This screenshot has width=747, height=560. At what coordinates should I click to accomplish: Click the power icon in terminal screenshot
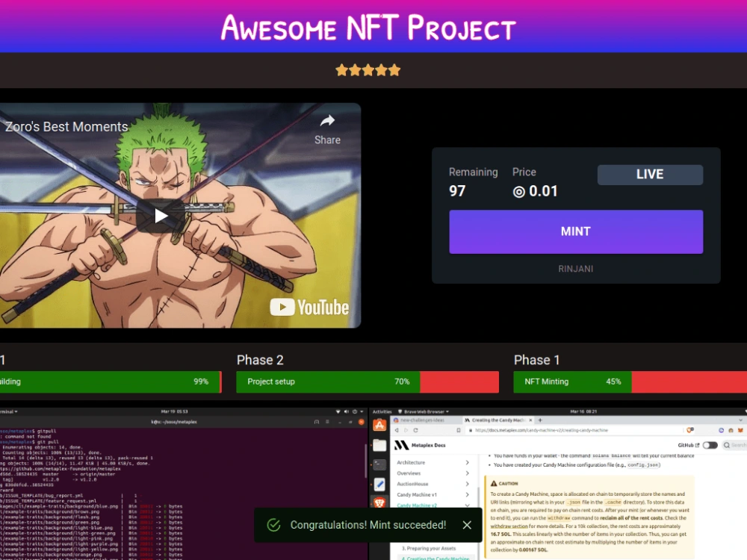(x=354, y=411)
